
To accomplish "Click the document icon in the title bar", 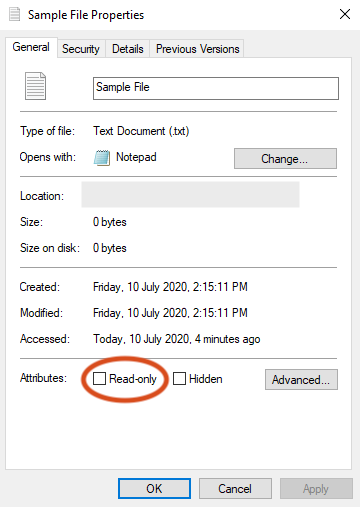I will coord(14,14).
